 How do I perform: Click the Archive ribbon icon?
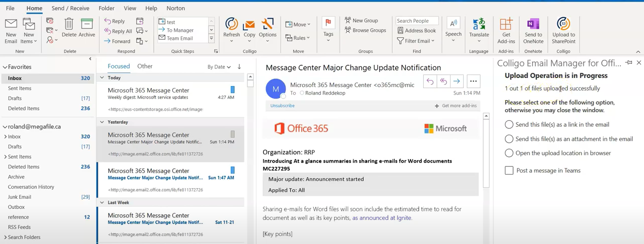pos(87,28)
